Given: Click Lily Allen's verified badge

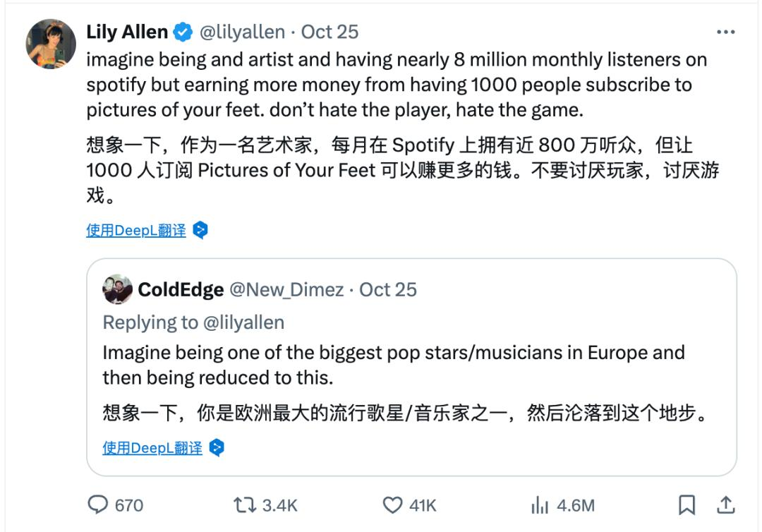Looking at the screenshot, I should tap(183, 31).
